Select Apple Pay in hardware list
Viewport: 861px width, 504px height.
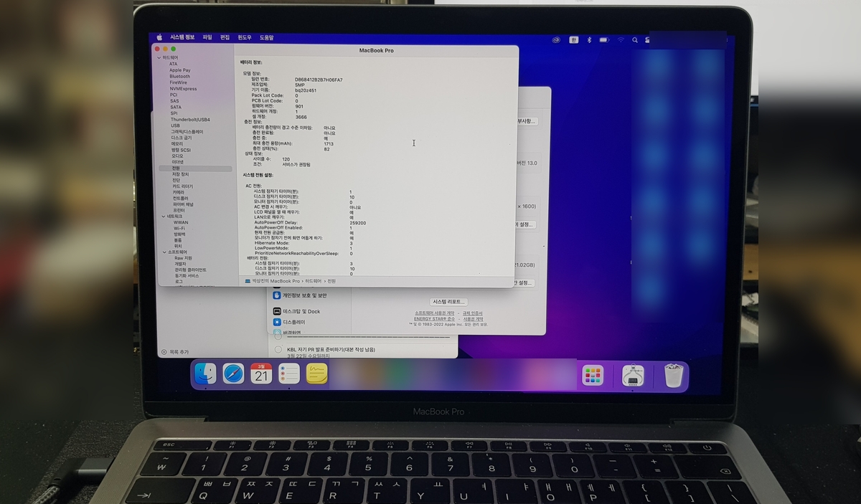[x=180, y=70]
